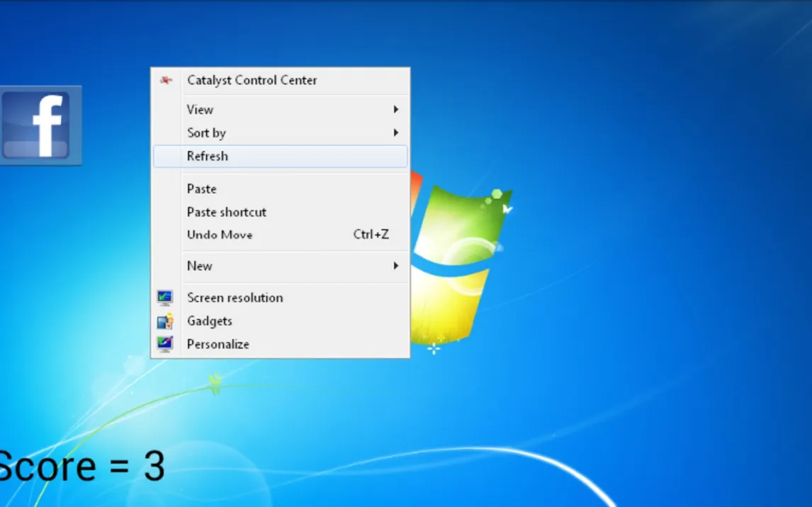Click the Windows logo on the wallpaper
The image size is (812, 507).
pyautogui.click(x=461, y=262)
